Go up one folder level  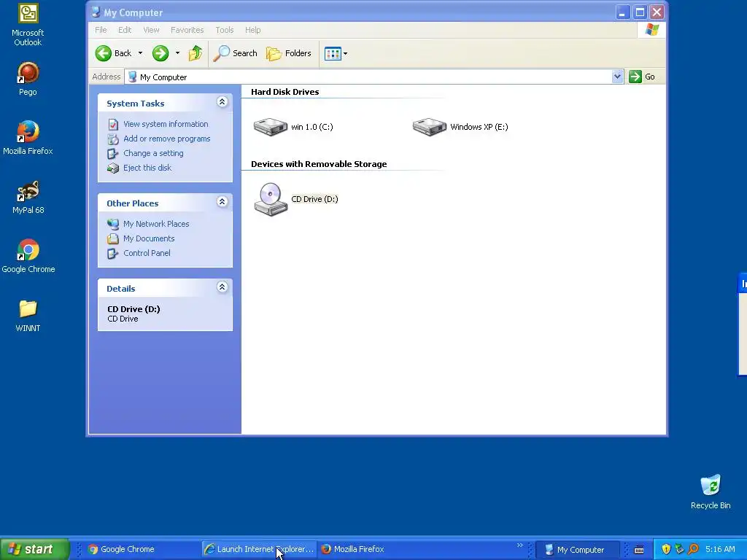[x=196, y=53]
